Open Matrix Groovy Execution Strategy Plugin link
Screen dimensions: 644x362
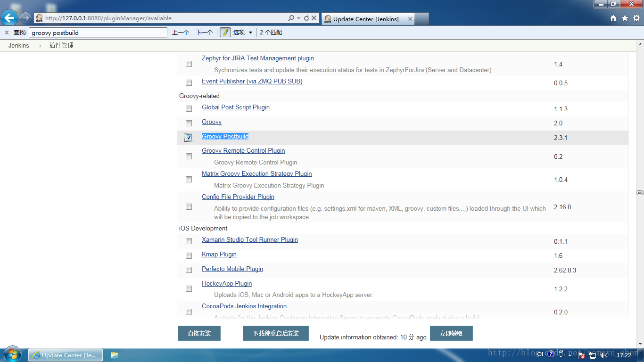tap(257, 173)
